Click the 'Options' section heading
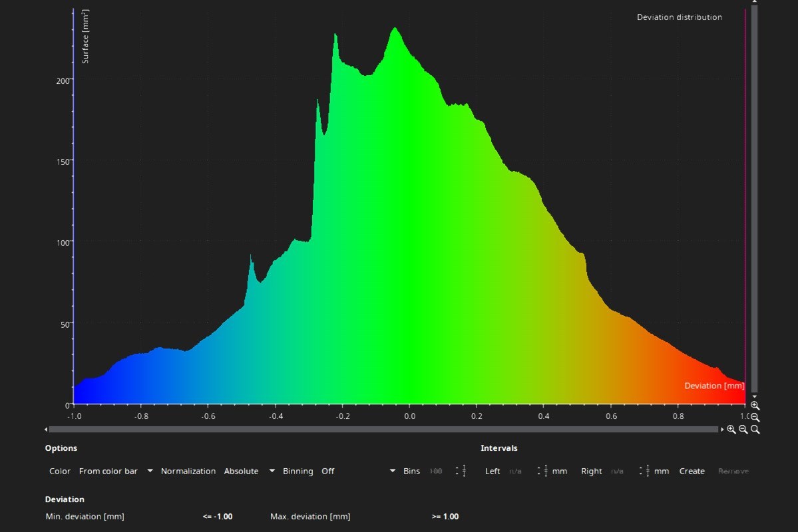The image size is (798, 532). point(61,448)
